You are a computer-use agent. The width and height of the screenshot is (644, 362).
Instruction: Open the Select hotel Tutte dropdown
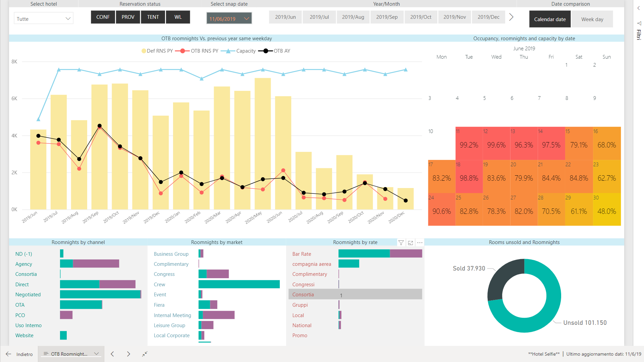[44, 19]
